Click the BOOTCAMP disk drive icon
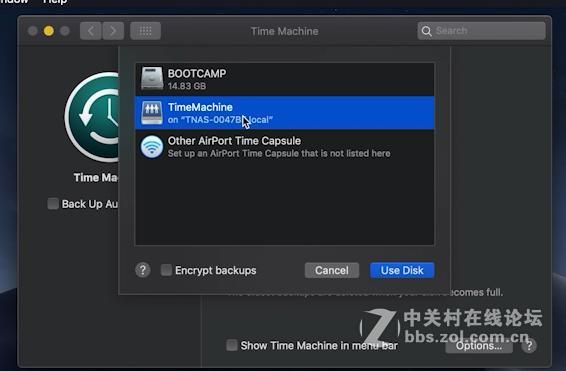The image size is (566, 371). pos(152,78)
